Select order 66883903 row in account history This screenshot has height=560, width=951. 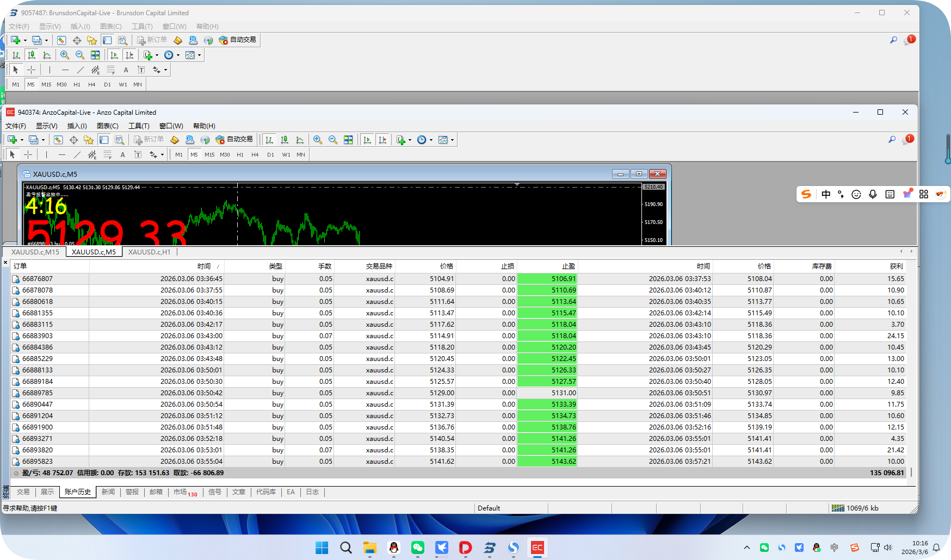[x=38, y=336]
